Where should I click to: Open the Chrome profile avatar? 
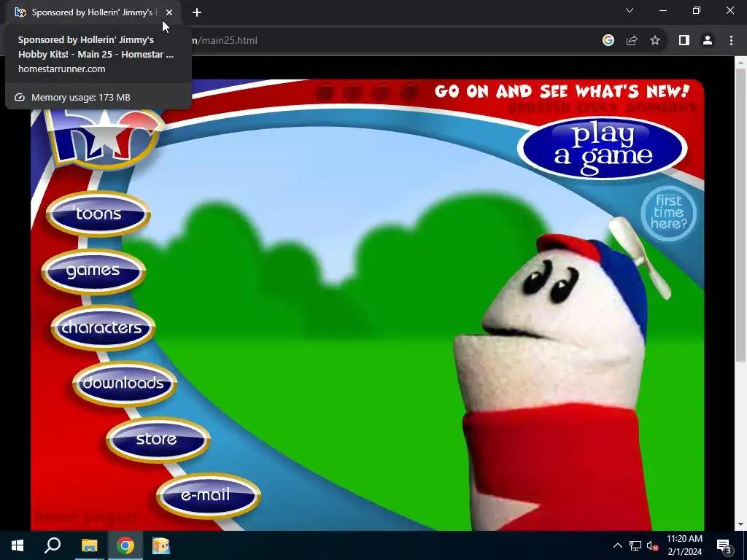click(708, 41)
